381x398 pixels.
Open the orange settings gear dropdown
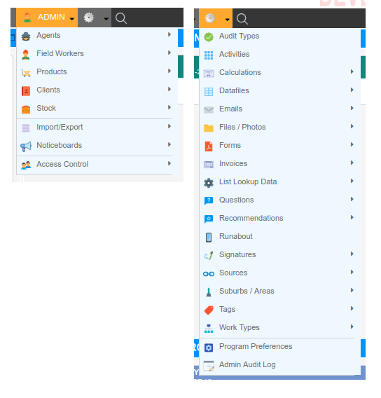click(216, 18)
